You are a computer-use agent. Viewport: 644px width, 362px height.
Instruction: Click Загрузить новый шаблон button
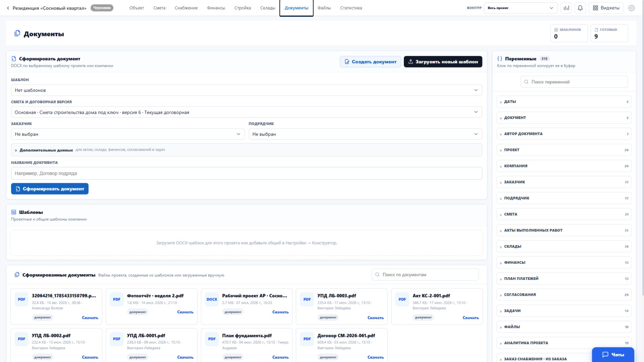[443, 62]
